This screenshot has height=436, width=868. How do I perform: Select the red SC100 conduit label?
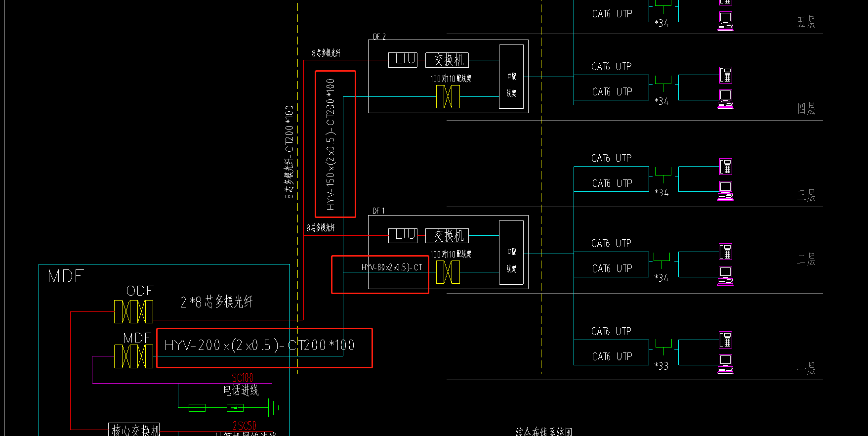pos(243,378)
